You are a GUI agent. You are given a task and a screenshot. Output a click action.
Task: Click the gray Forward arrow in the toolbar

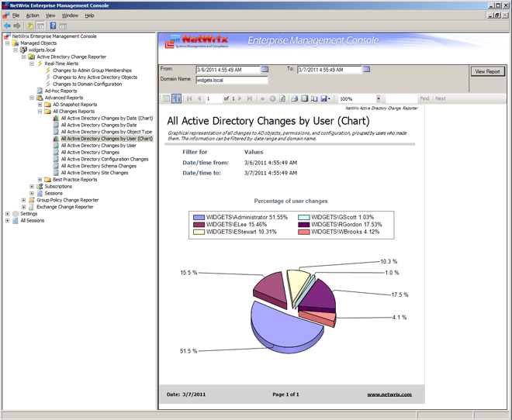pos(17,26)
